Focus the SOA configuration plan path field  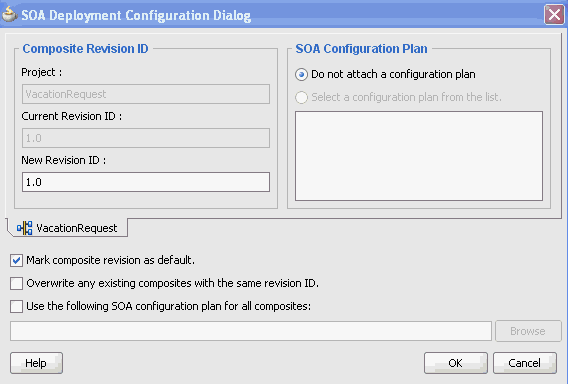coord(251,331)
